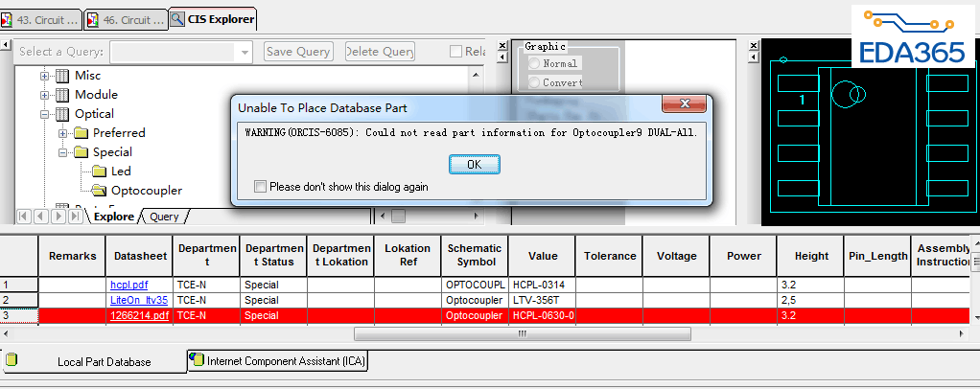
Task: Select row 1 header in parts table
Action: click(x=19, y=285)
